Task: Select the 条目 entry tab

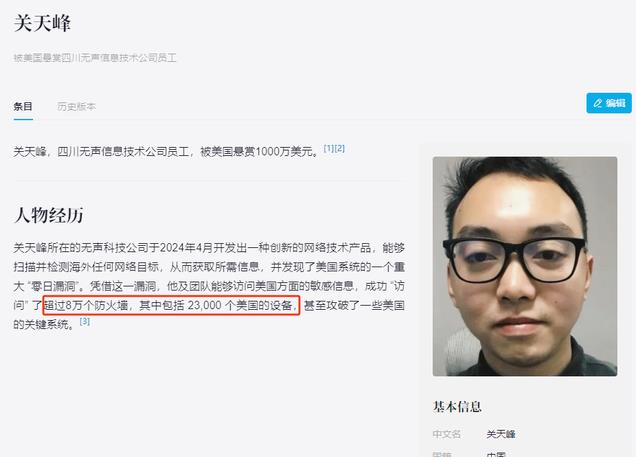Action: point(23,107)
